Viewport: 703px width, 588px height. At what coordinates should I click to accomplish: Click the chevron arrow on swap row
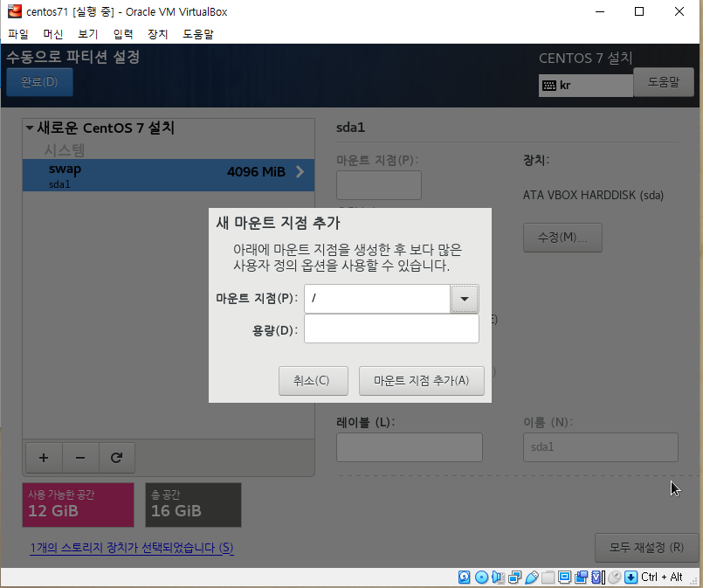click(x=300, y=172)
